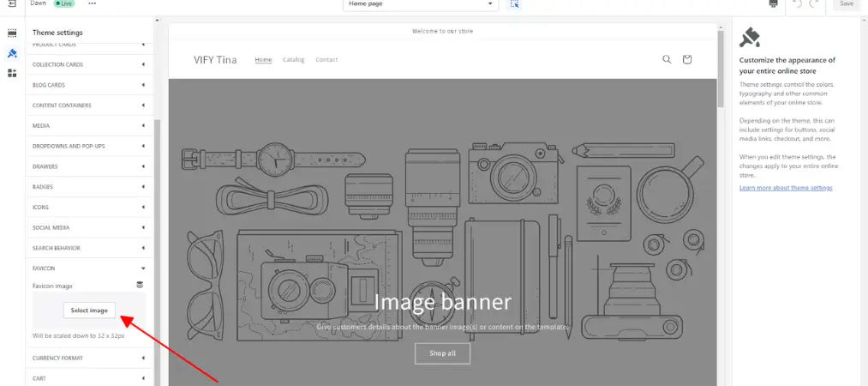The image size is (868, 386).
Task: Click the 'Will be scaled down' hint text
Action: (79, 335)
